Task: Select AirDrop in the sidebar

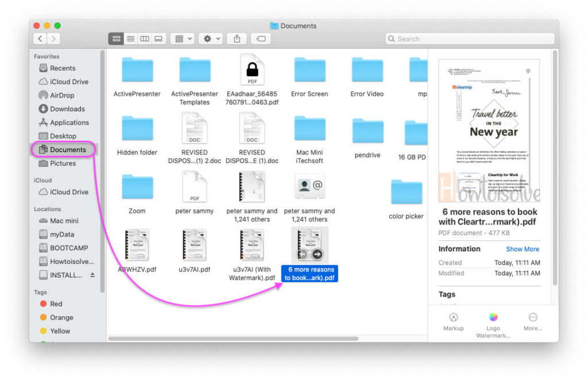Action: [x=63, y=95]
